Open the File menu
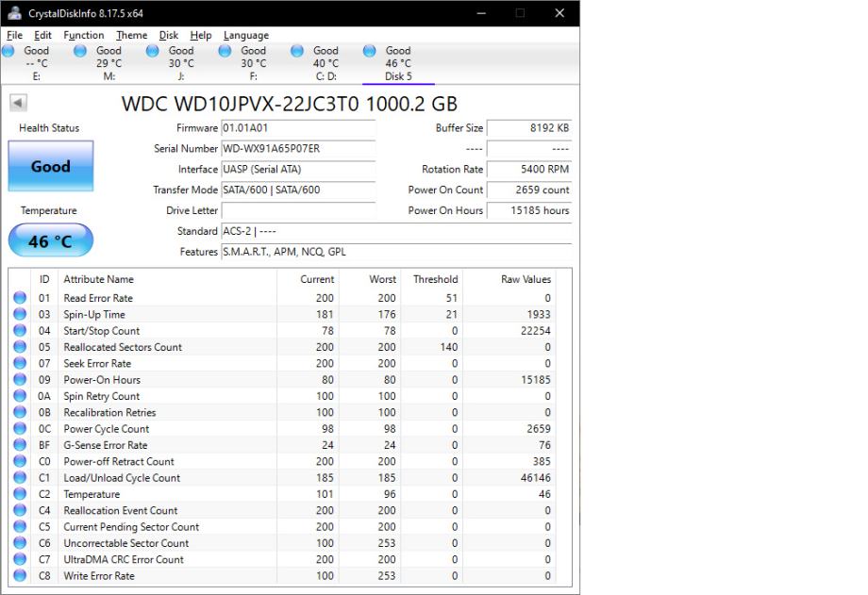Viewport: 868px width, 595px height. coord(14,35)
